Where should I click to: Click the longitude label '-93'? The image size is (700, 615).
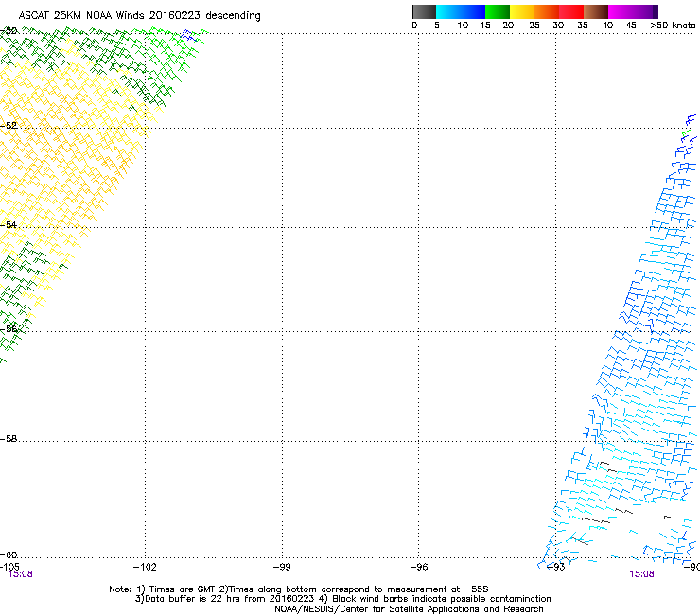click(556, 567)
